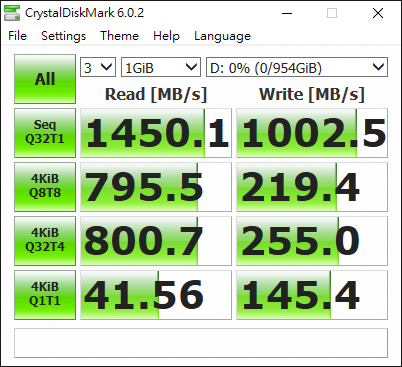Run all benchmarks with the All button
402x367 pixels.
tap(45, 79)
